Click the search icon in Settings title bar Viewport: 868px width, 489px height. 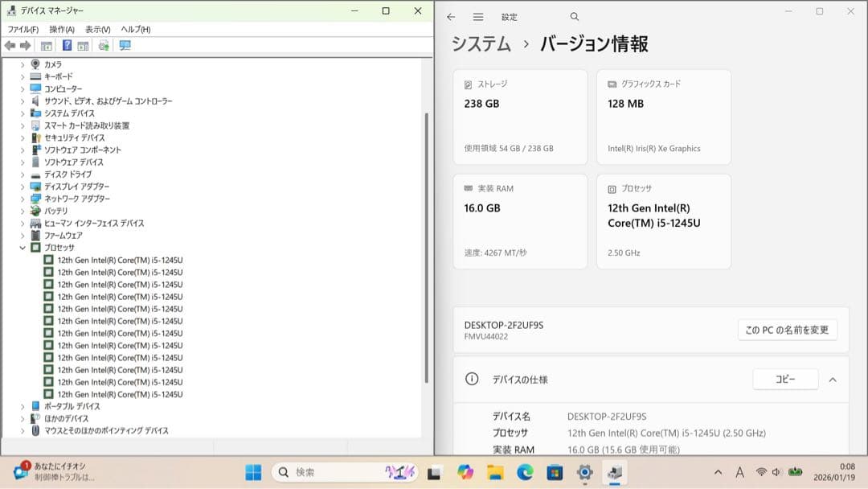point(574,15)
